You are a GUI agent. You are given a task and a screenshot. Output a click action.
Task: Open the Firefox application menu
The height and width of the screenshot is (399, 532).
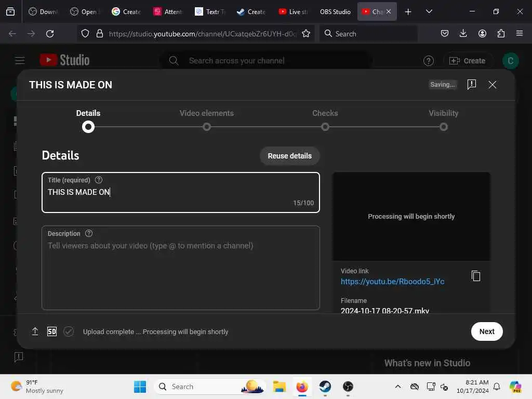(x=520, y=33)
